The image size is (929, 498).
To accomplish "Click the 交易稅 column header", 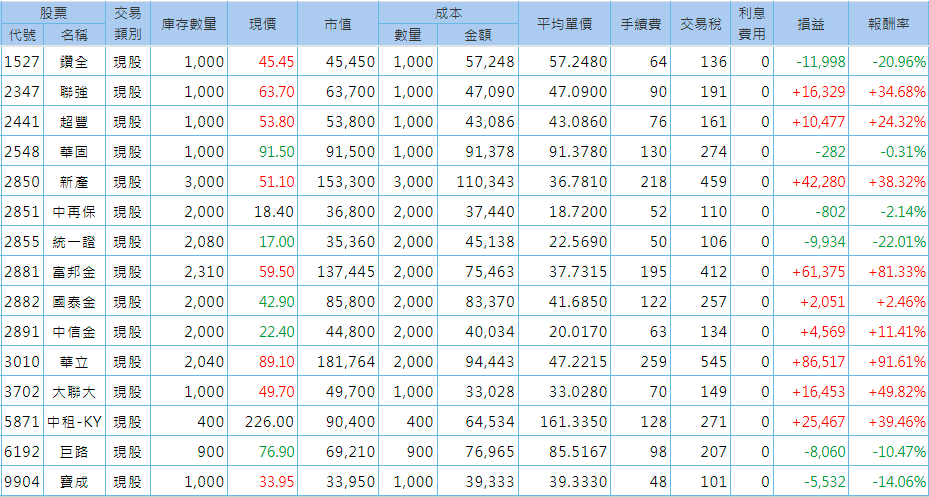I will (701, 24).
